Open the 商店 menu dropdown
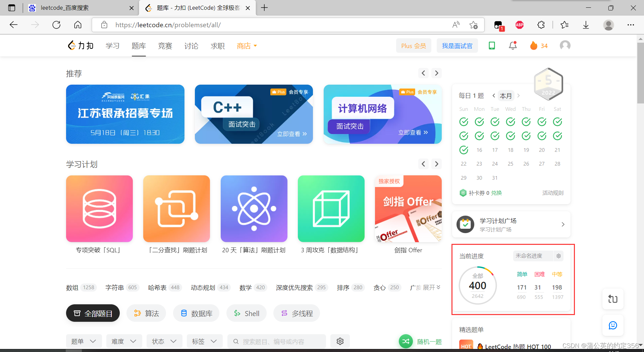This screenshot has width=644, height=352. tap(247, 46)
